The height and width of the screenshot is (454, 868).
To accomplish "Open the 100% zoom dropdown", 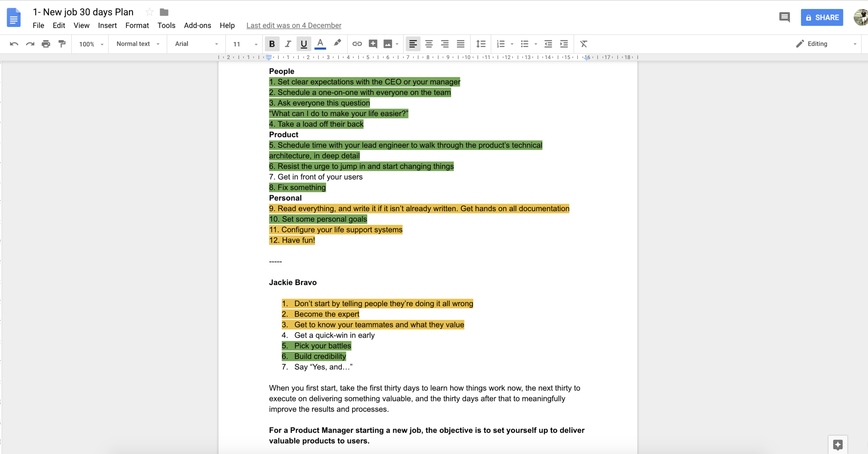I will (x=91, y=44).
